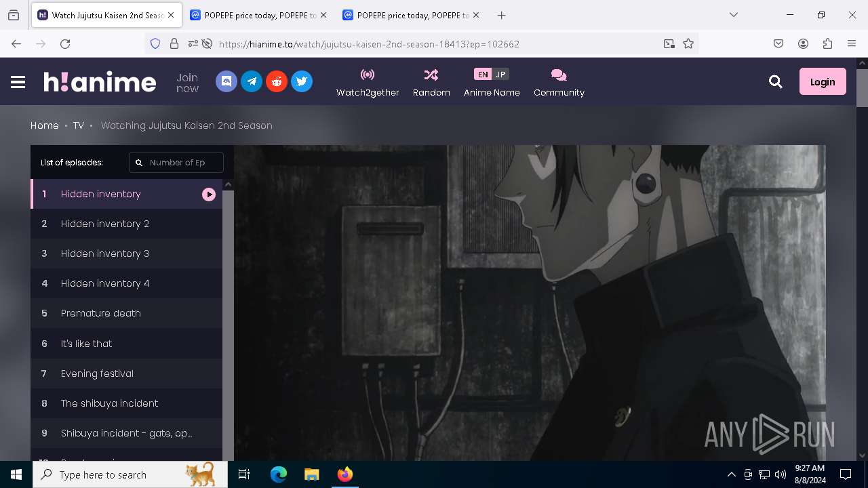
Task: Open the Discord join icon
Action: click(226, 81)
